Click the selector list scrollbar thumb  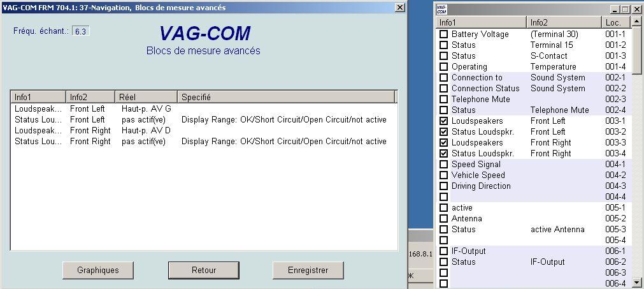[637, 50]
